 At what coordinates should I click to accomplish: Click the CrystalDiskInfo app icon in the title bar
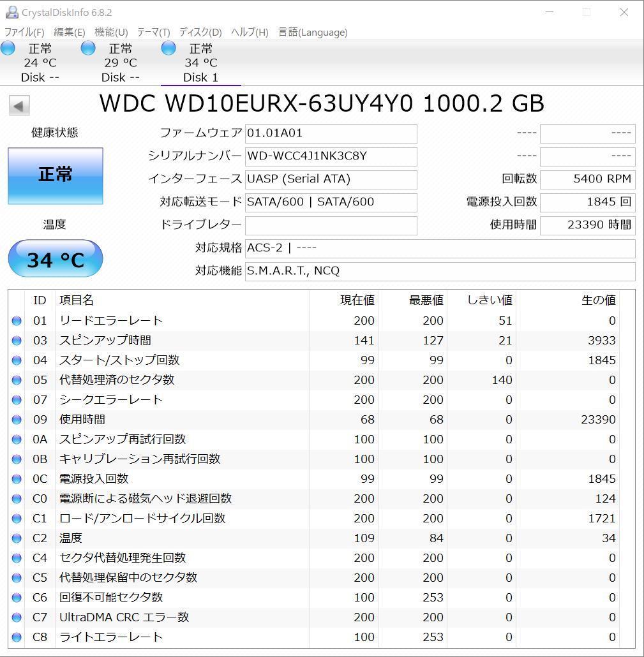point(11,12)
